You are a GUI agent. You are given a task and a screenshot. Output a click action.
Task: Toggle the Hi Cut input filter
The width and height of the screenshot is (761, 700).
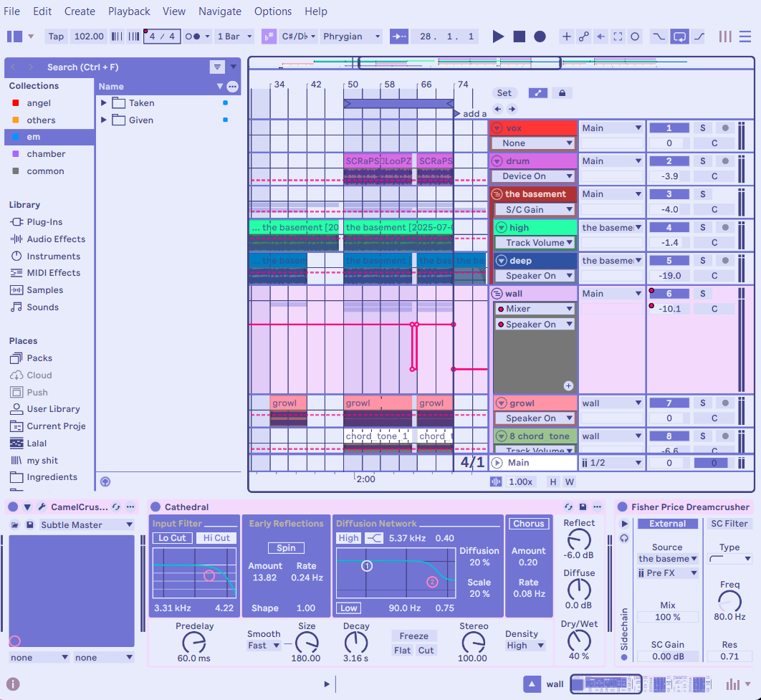pos(216,538)
